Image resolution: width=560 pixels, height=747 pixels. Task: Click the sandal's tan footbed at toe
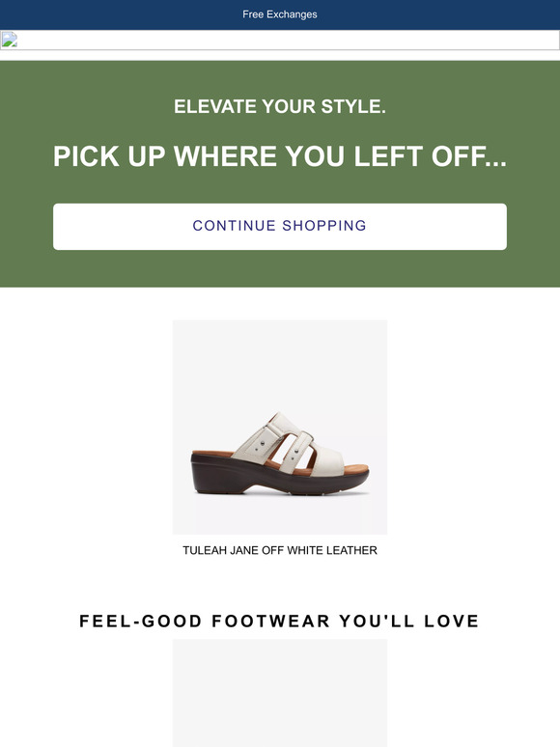355,469
